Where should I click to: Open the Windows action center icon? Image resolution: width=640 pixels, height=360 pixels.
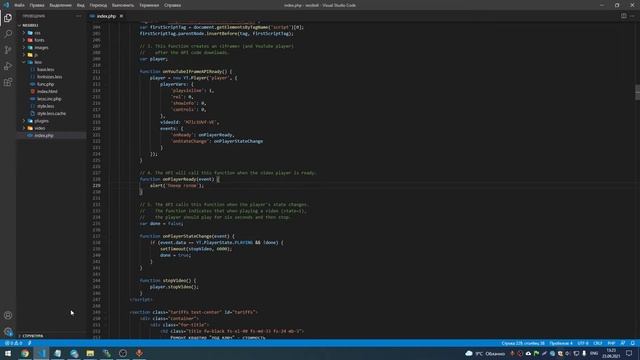coord(629,353)
